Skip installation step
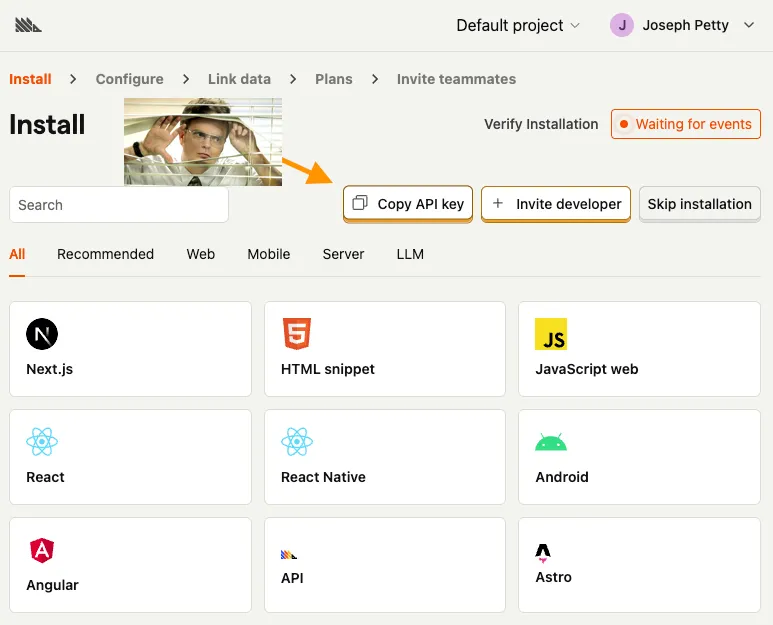The image size is (773, 625). 699,204
